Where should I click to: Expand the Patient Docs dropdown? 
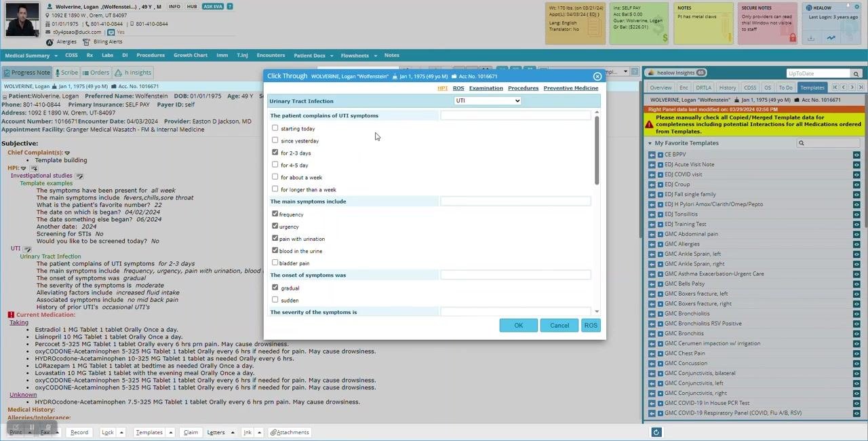point(331,56)
